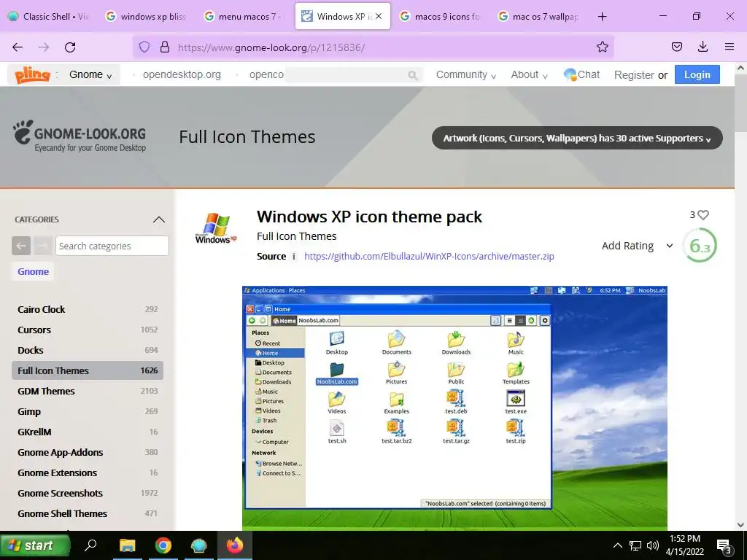Select Cursors category
The width and height of the screenshot is (747, 560).
88,330
